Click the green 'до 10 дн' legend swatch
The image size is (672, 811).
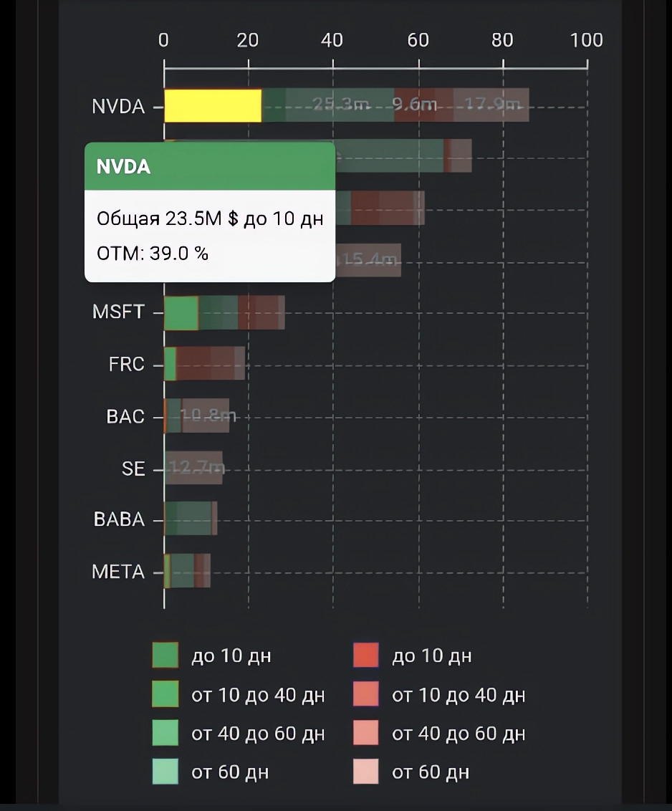(165, 656)
